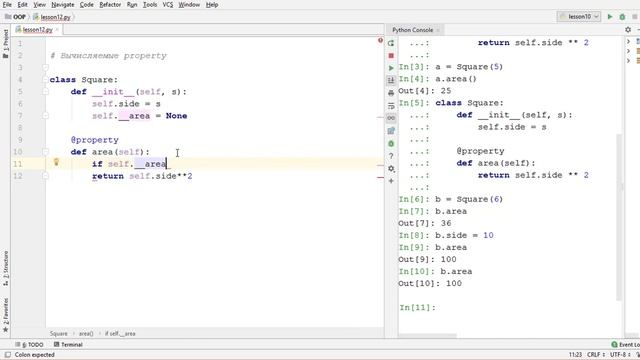The height and width of the screenshot is (360, 640).
Task: Click the console horizontal scrollbar
Action: pos(427,336)
